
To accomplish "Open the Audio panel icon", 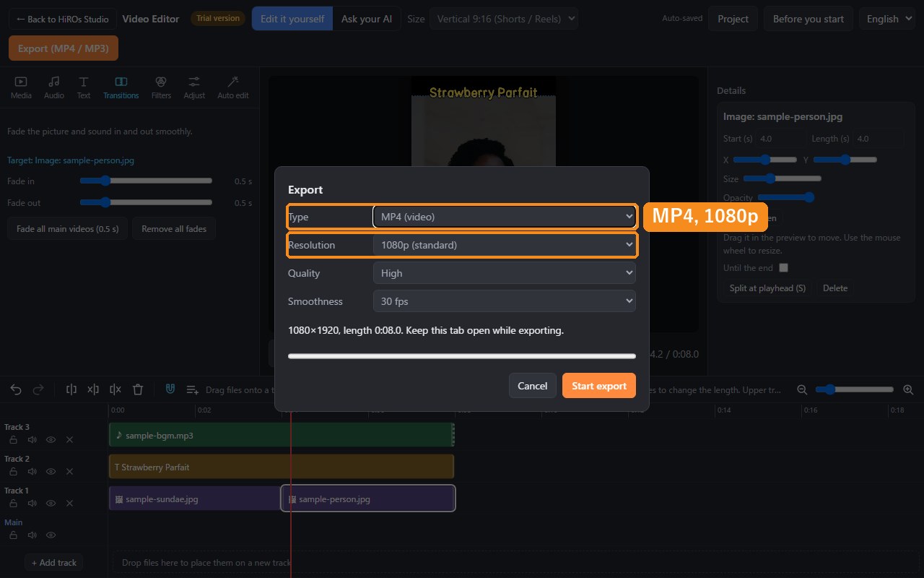I will click(x=53, y=87).
